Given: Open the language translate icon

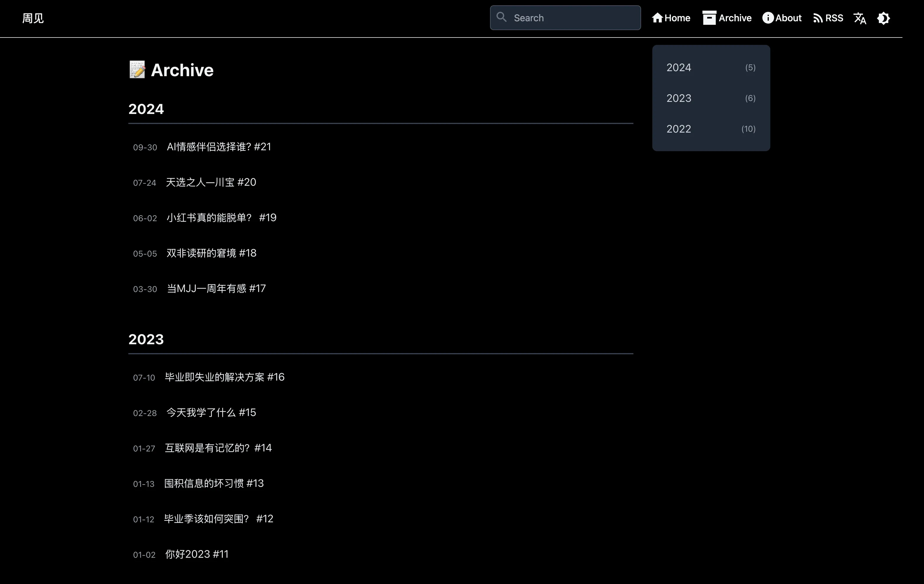Looking at the screenshot, I should (x=860, y=18).
